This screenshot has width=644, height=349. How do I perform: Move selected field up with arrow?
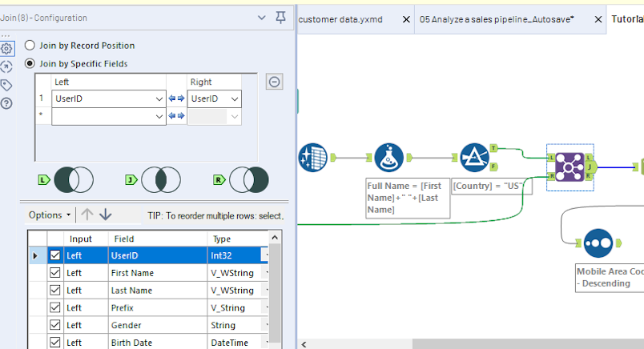coord(87,215)
